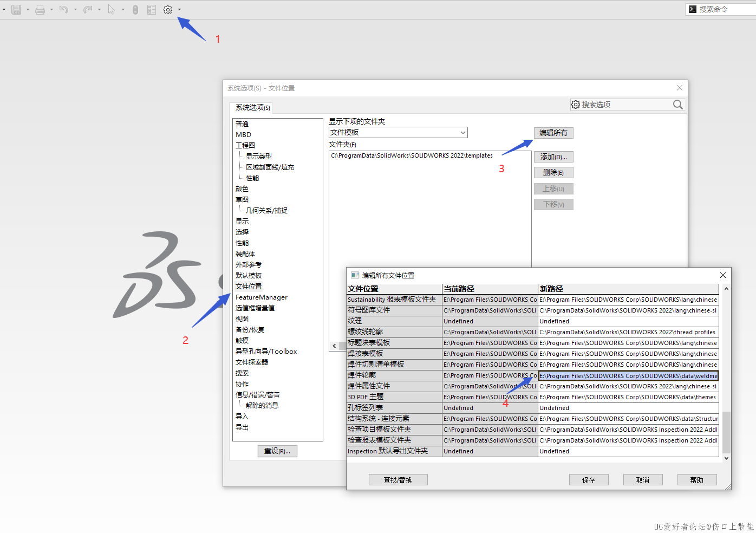This screenshot has width=756, height=533.
Task: Switch to the 系统选项(S) tab
Action: (x=252, y=107)
